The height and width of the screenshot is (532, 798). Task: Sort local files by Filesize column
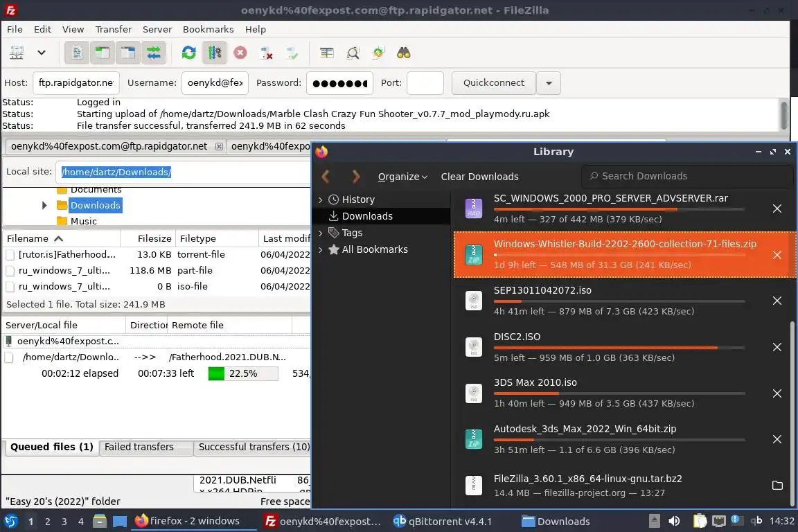(148, 238)
